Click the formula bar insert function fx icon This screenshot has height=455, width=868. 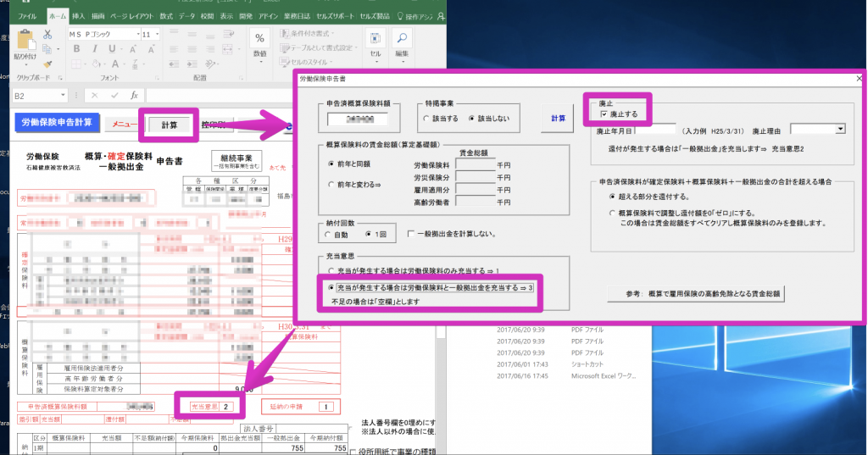(x=134, y=95)
